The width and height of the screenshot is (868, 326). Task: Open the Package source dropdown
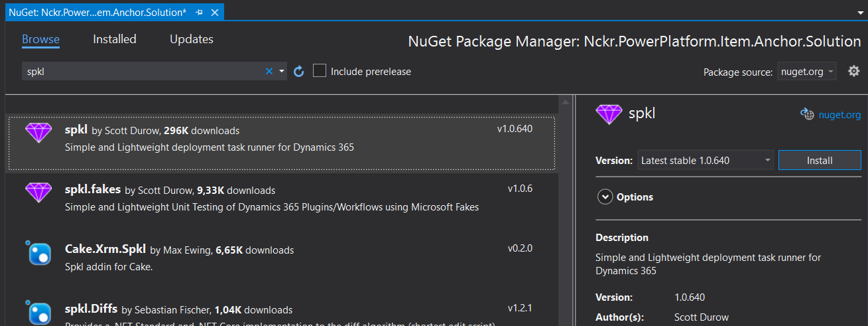pyautogui.click(x=807, y=71)
